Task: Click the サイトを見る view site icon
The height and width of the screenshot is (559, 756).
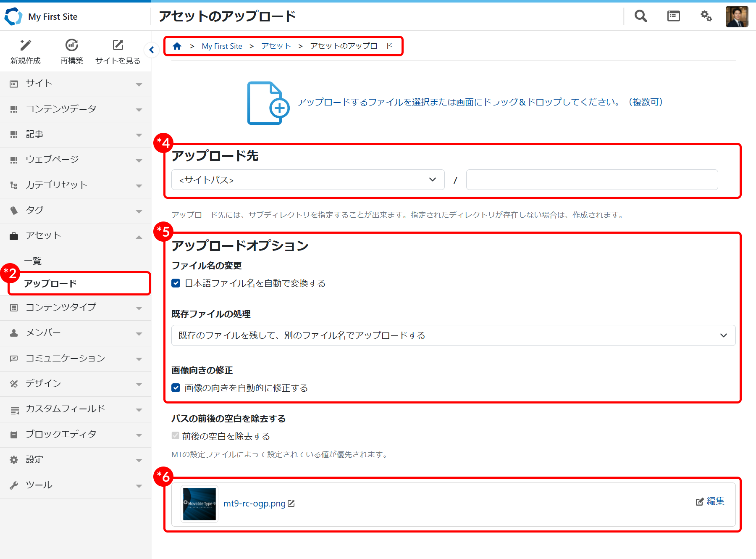Action: [118, 45]
